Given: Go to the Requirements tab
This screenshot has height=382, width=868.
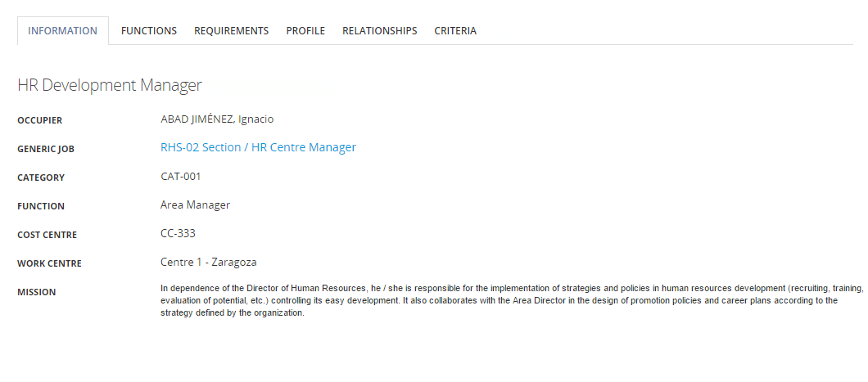Looking at the screenshot, I should [231, 31].
